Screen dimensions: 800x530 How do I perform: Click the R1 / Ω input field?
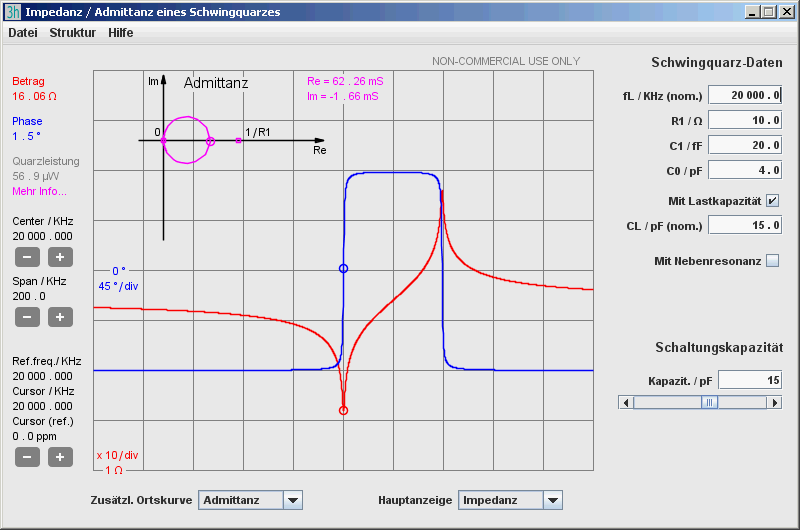tap(745, 120)
